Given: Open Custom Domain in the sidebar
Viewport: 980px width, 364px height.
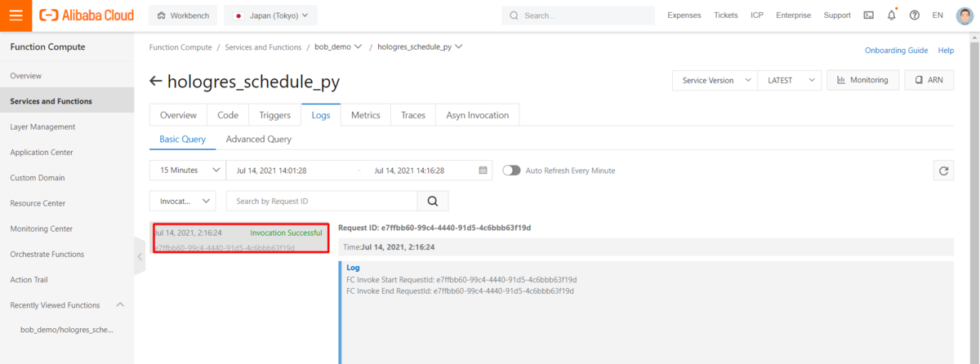Looking at the screenshot, I should 67,178.
